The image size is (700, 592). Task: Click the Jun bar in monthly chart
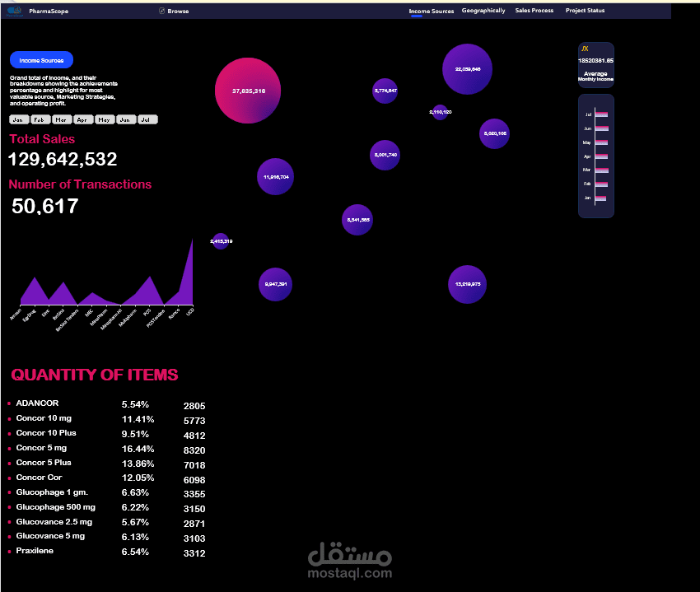(601, 128)
